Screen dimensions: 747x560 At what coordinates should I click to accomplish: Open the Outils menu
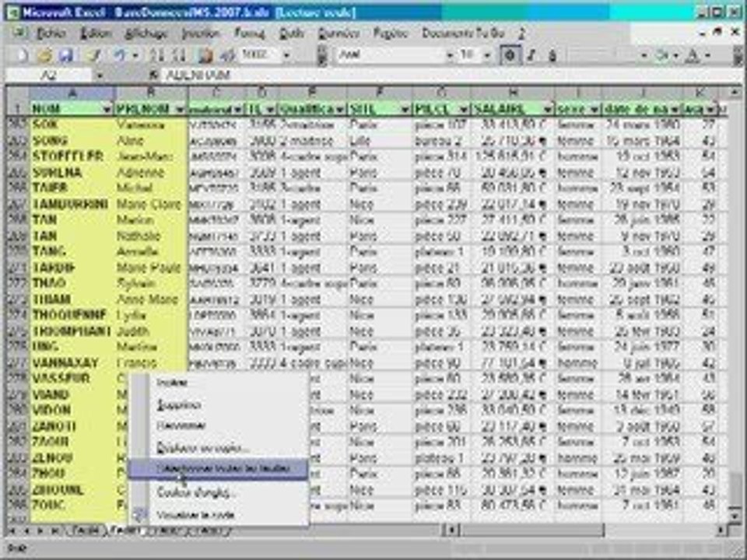coord(292,33)
